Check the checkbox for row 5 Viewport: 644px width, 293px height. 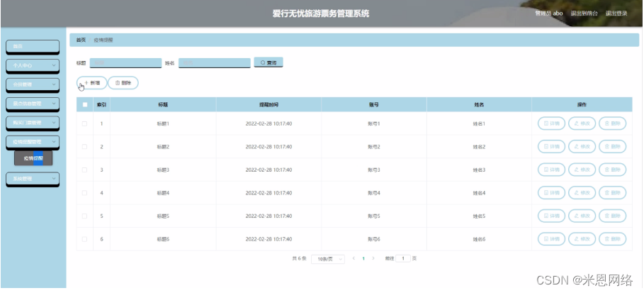tap(84, 216)
